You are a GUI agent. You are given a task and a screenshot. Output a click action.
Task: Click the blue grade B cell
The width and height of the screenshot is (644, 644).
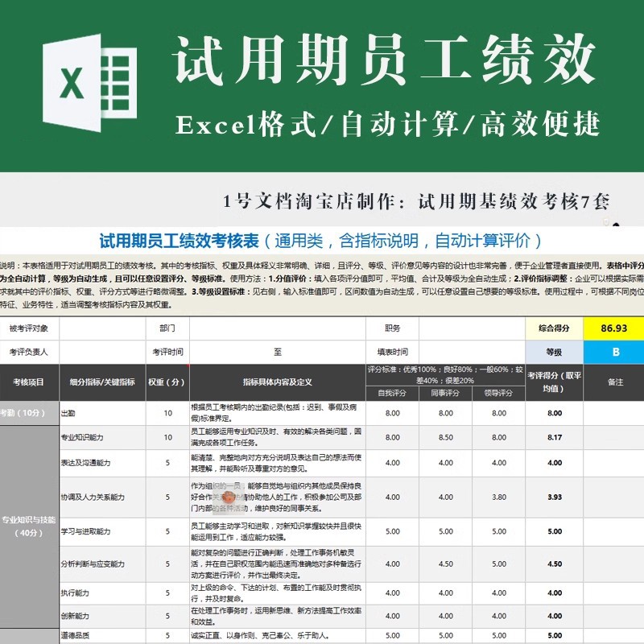613,352
